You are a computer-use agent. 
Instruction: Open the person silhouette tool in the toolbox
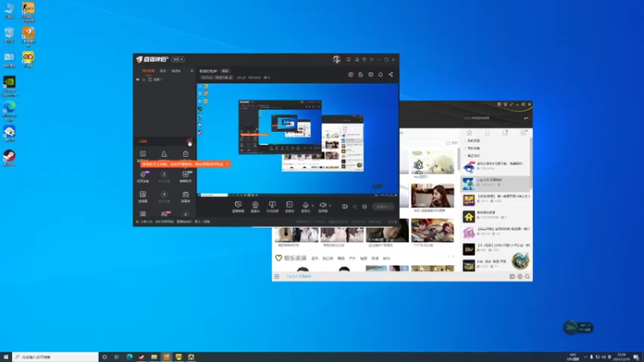tap(164, 154)
